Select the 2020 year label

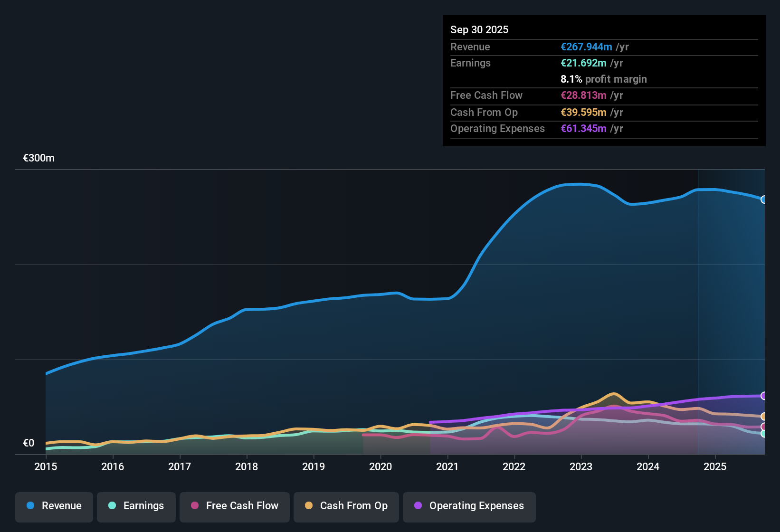(380, 467)
